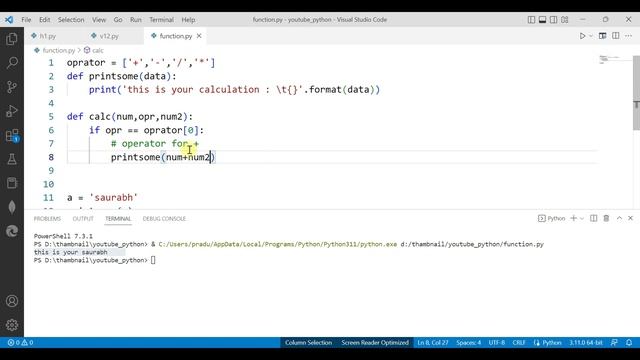Image resolution: width=640 pixels, height=360 pixels.
Task: Open the Accounts menu
Action: [x=12, y=301]
